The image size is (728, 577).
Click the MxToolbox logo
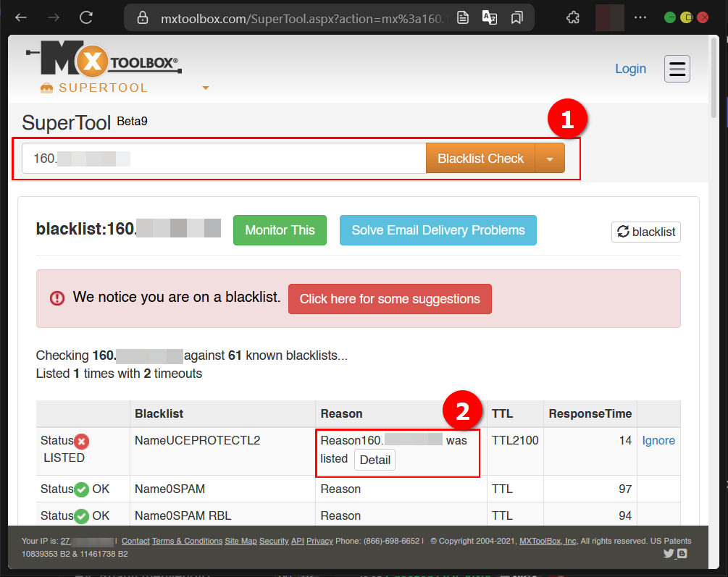tap(104, 59)
